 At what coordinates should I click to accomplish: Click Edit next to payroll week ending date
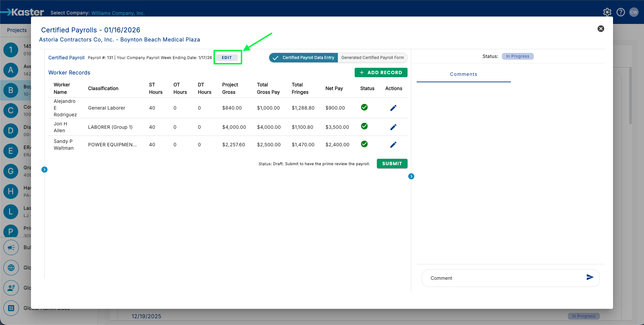point(227,58)
